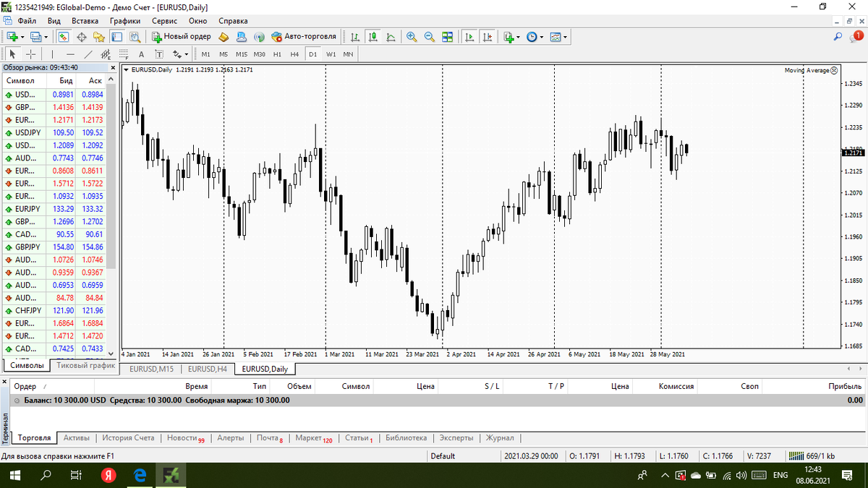
Task: Select the arrow cursor tool
Action: 12,54
